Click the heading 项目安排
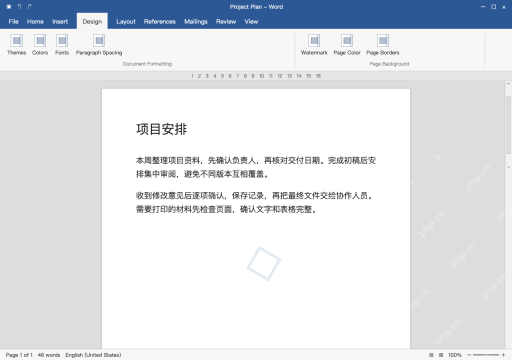 click(x=162, y=129)
